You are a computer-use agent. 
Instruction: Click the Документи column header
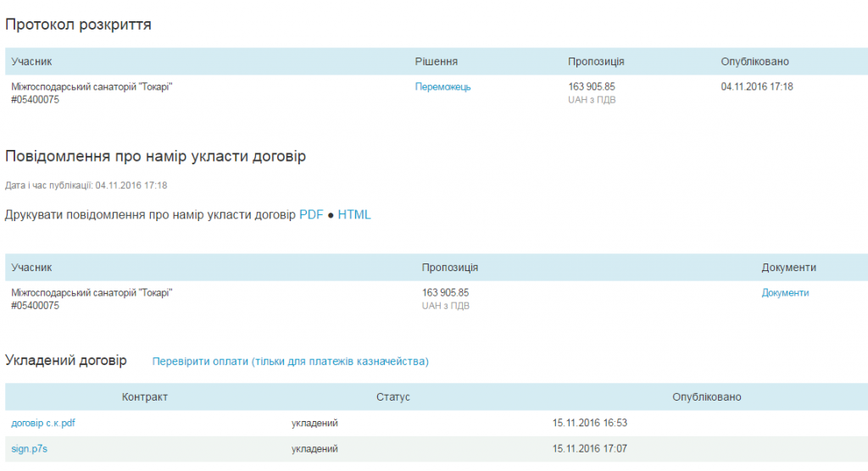click(788, 268)
